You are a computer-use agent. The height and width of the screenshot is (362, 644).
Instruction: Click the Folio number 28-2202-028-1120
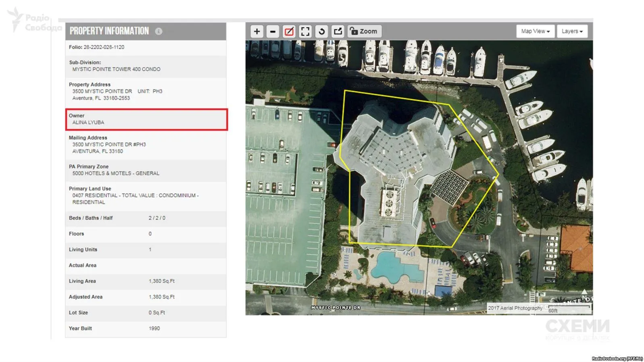[x=104, y=47]
